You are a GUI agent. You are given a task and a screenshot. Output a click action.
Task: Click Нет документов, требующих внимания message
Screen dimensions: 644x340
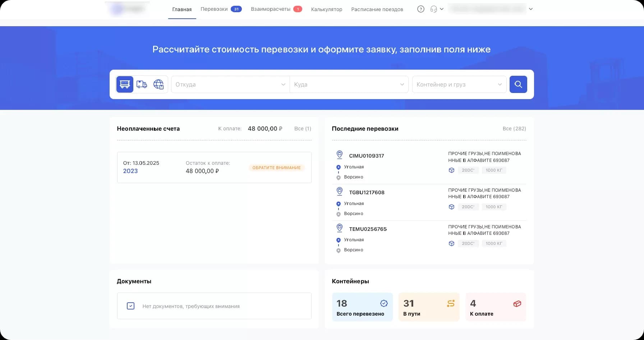(191, 306)
